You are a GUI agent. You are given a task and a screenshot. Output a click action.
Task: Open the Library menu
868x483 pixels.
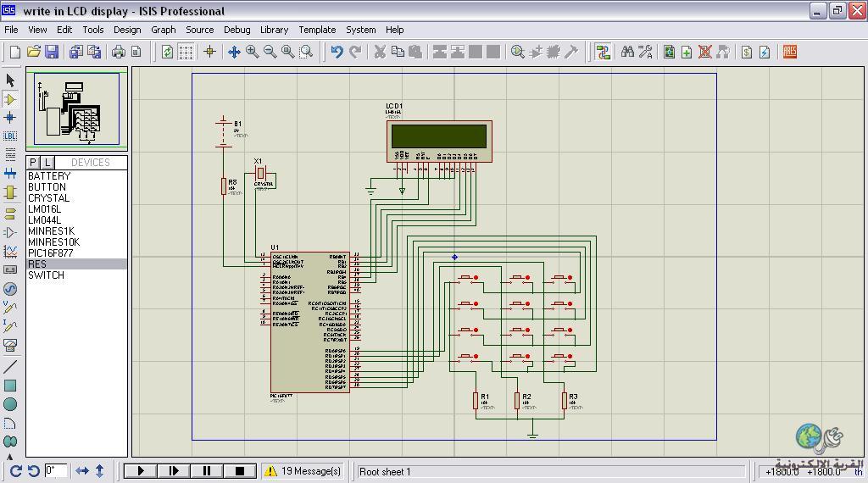(274, 30)
